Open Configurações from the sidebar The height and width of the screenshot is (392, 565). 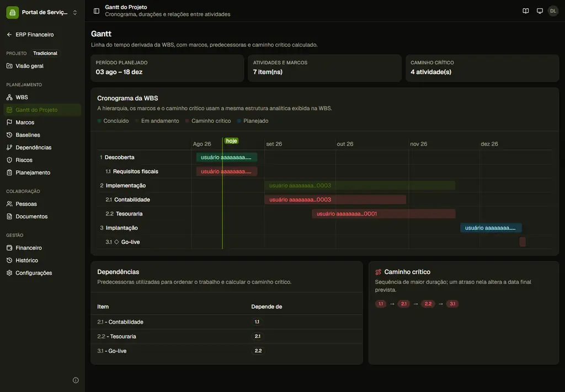pyautogui.click(x=42, y=273)
